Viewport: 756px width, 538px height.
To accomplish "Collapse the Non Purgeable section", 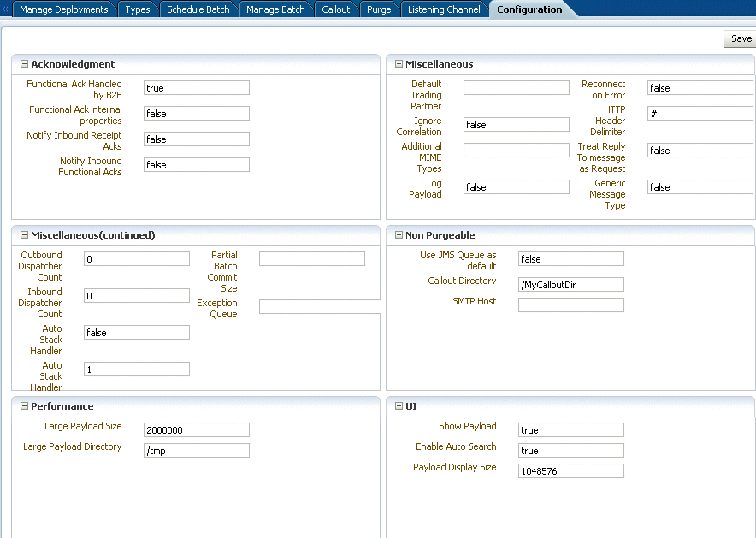I will point(399,234).
